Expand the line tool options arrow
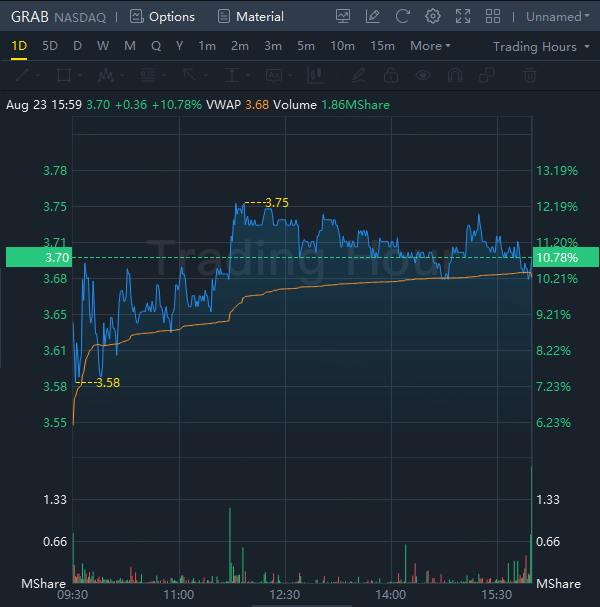The width and height of the screenshot is (600, 607). tap(38, 75)
